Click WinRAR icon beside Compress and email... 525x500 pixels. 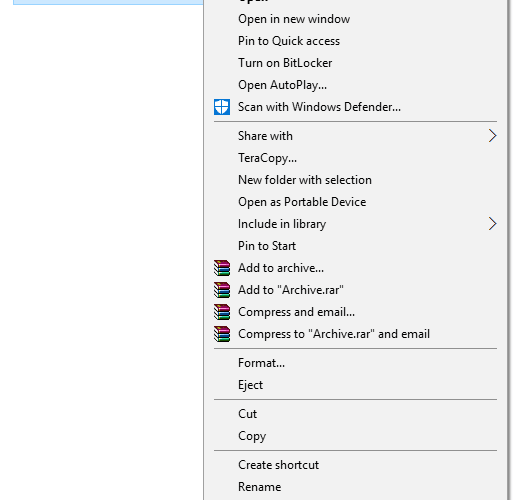[222, 312]
